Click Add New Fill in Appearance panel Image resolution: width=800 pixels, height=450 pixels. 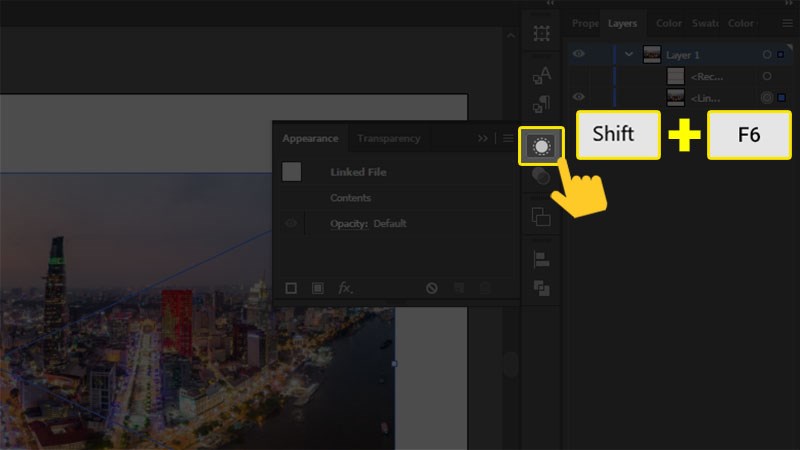point(317,288)
